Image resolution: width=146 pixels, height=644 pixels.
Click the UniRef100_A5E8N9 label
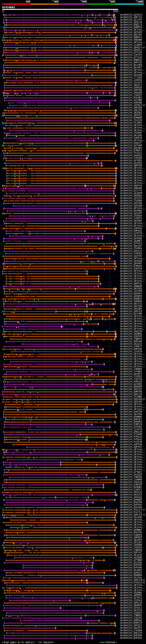(131, 40)
